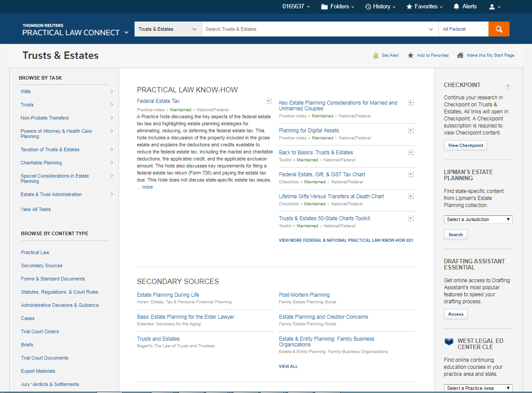Screen dimensions: 532x393
Task: Click View More Federal & National Practical Law Know-How
Action: [x=346, y=240]
